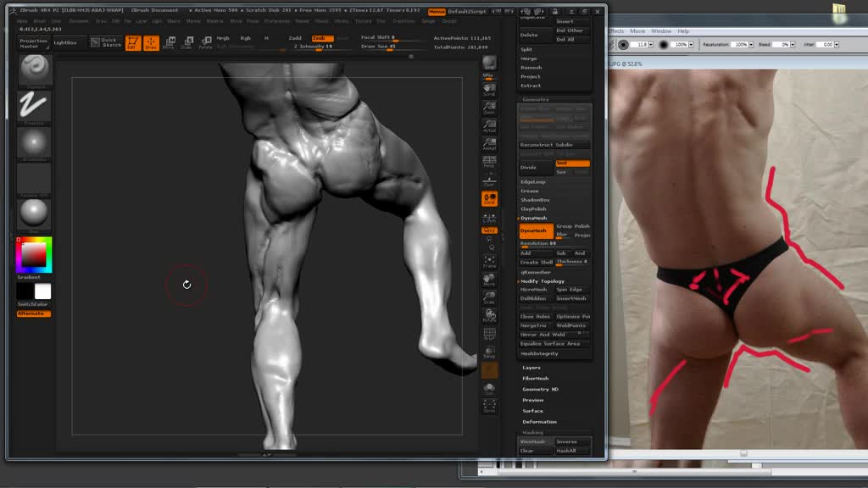
Task: Click the Rotate view icon in right shelf
Action: [x=489, y=316]
